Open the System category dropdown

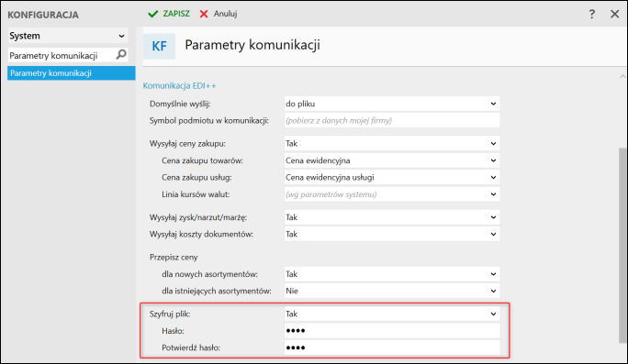tap(68, 36)
